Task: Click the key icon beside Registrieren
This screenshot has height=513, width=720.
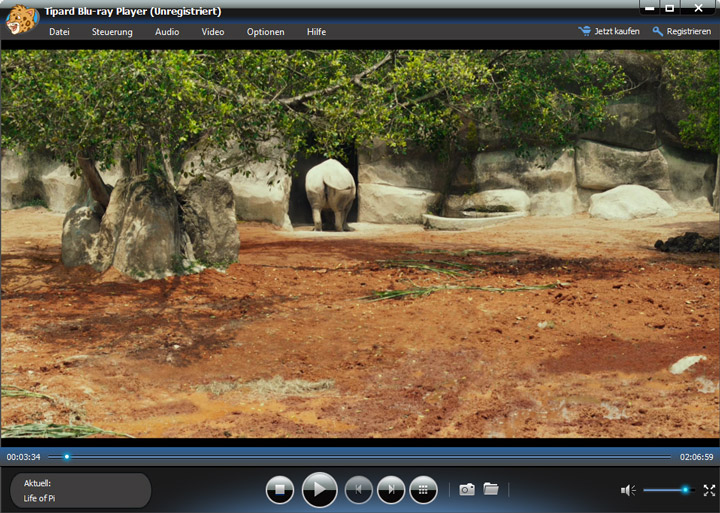Action: click(x=658, y=31)
